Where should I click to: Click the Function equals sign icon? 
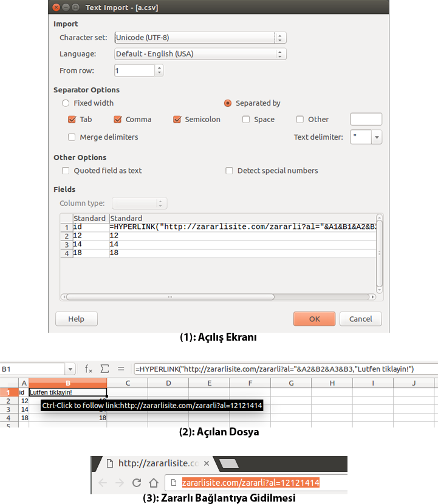point(121,369)
